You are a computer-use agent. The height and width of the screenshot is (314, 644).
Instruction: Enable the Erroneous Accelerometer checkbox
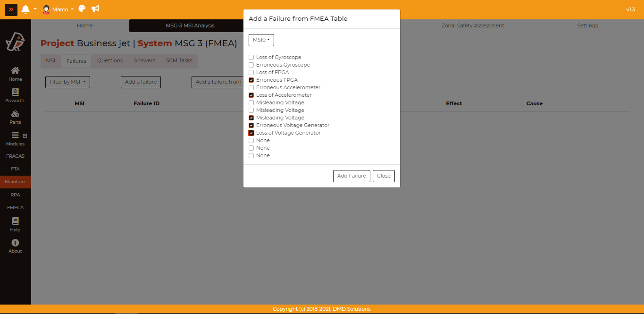(x=251, y=88)
